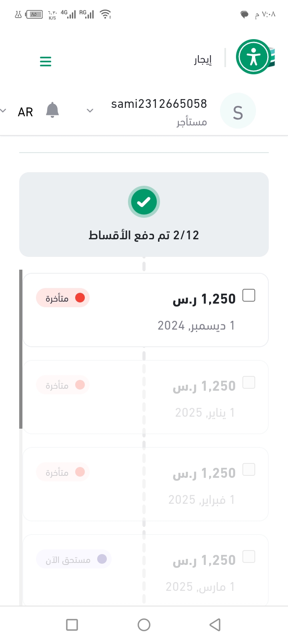The height and width of the screenshot is (644, 288).
Task: Tap the green checkmark paid-installments icon
Action: click(x=144, y=202)
